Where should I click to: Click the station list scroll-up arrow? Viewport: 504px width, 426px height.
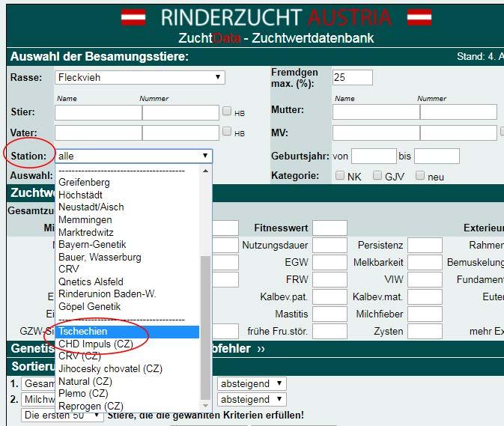coord(205,171)
